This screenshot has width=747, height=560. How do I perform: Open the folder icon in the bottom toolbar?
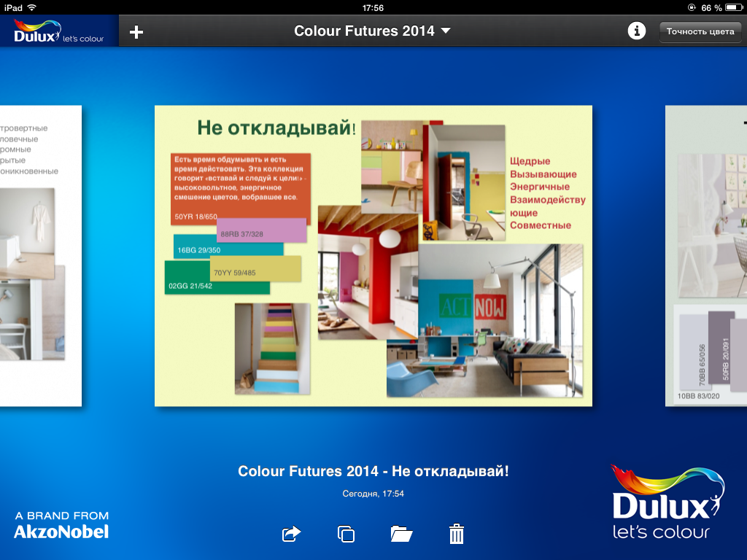pos(401,534)
